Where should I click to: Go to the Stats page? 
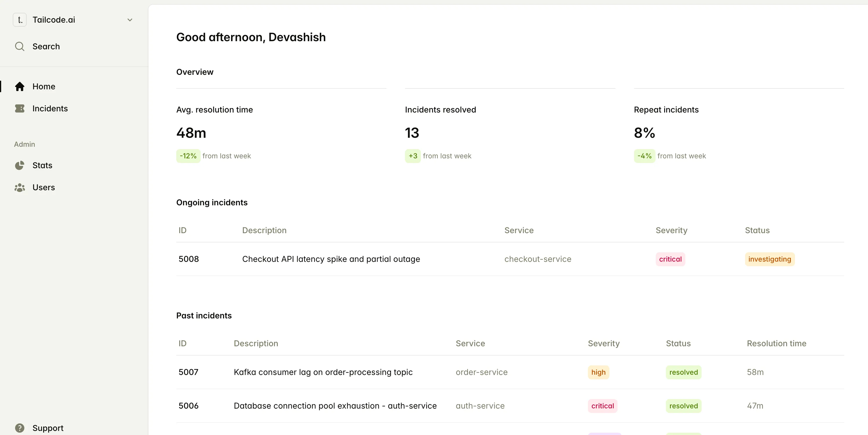(42, 165)
